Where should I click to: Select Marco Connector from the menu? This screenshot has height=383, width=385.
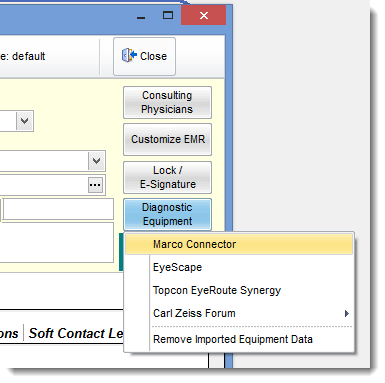click(x=239, y=244)
